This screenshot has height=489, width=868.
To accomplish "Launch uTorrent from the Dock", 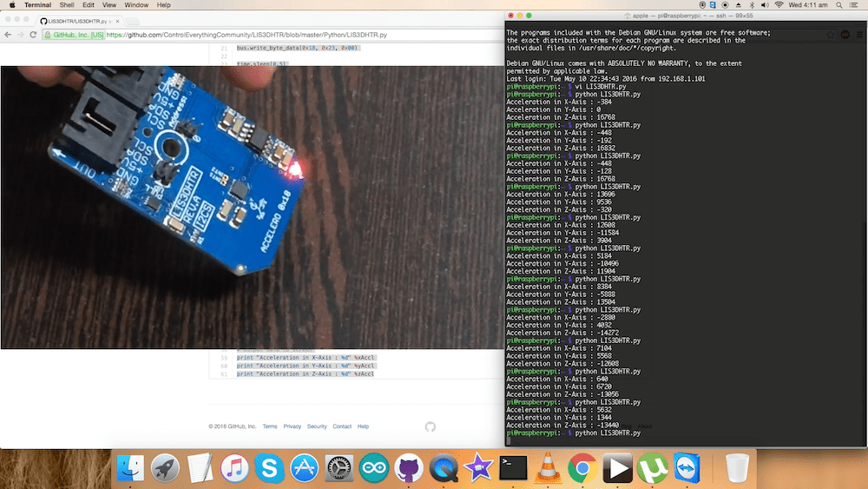I will coord(652,468).
